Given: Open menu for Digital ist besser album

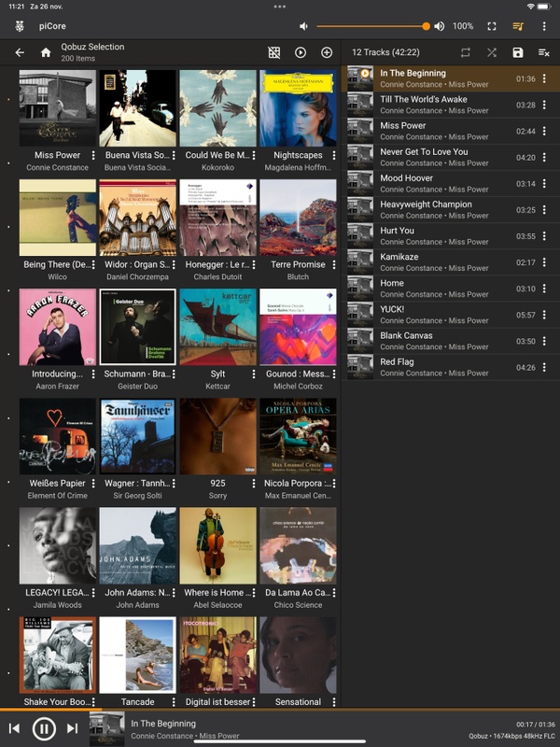Looking at the screenshot, I should [254, 702].
